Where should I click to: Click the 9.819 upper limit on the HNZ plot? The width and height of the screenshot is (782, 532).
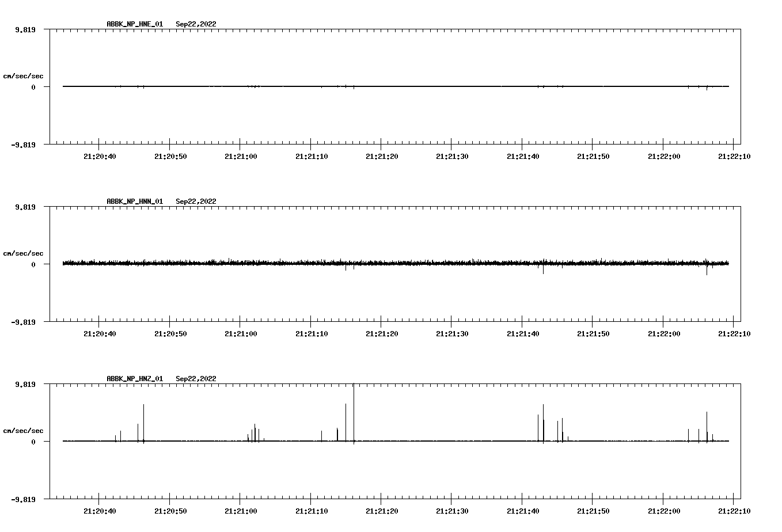pyautogui.click(x=25, y=384)
